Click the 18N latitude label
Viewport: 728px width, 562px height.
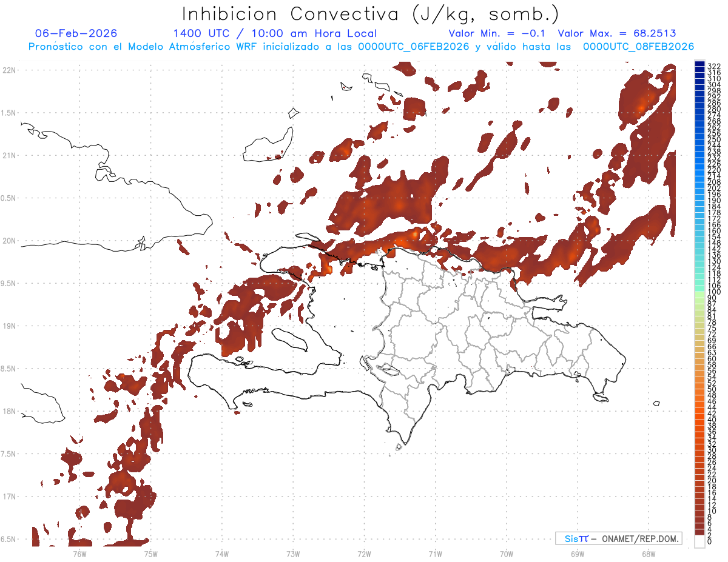[8, 411]
